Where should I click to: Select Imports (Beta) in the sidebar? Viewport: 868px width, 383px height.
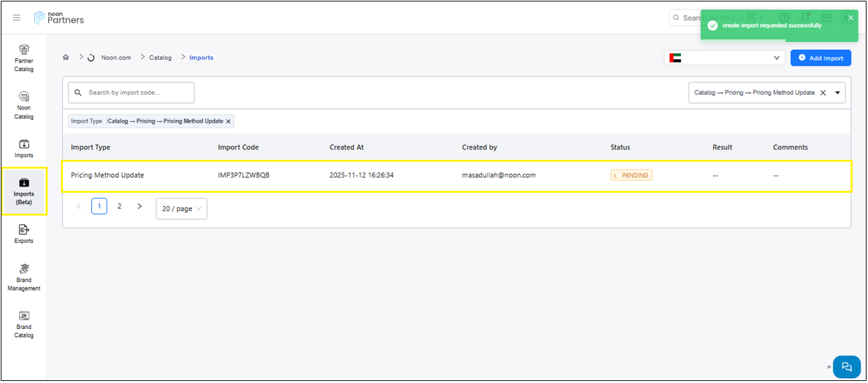24,191
